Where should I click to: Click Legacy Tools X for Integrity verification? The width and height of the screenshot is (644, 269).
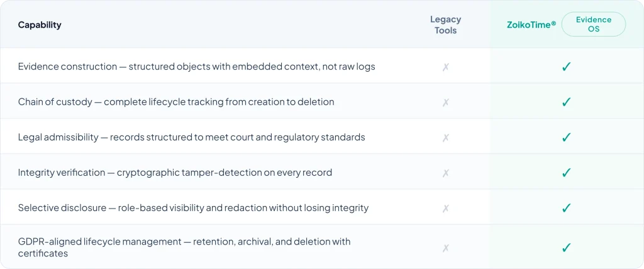pyautogui.click(x=445, y=172)
